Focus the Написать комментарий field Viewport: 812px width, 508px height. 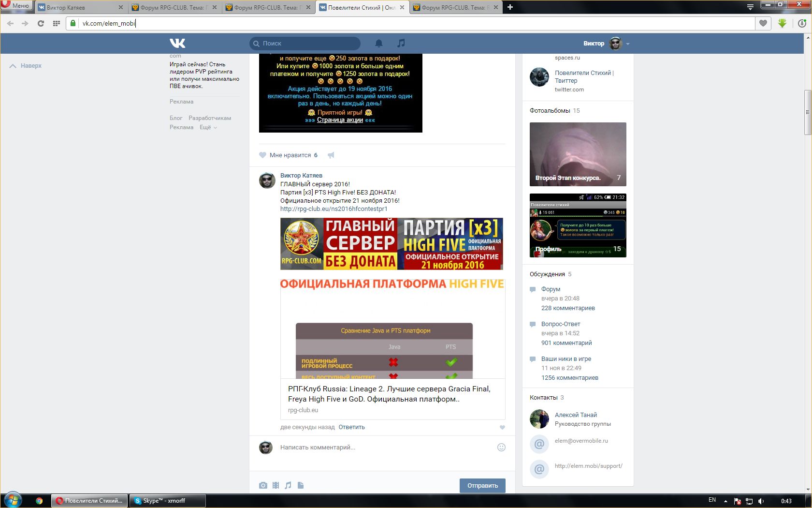point(387,448)
